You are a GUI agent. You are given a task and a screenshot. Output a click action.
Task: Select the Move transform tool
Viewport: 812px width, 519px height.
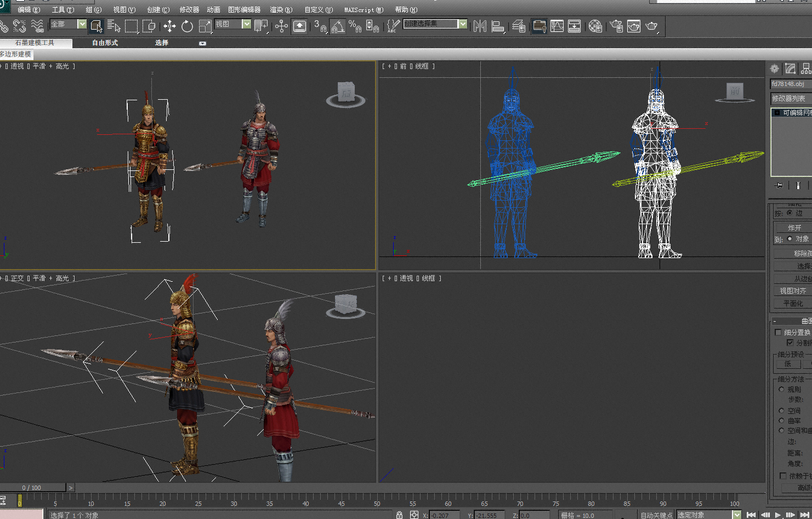[x=169, y=26]
